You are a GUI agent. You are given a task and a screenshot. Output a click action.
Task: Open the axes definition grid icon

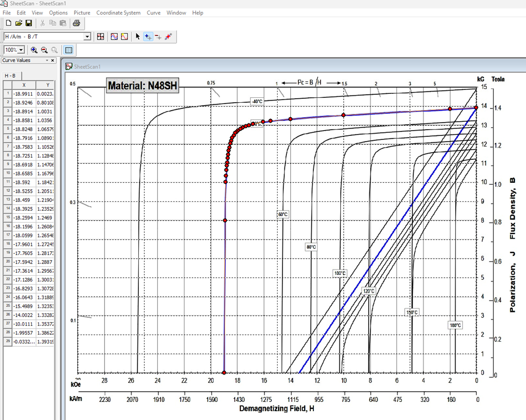click(x=101, y=36)
